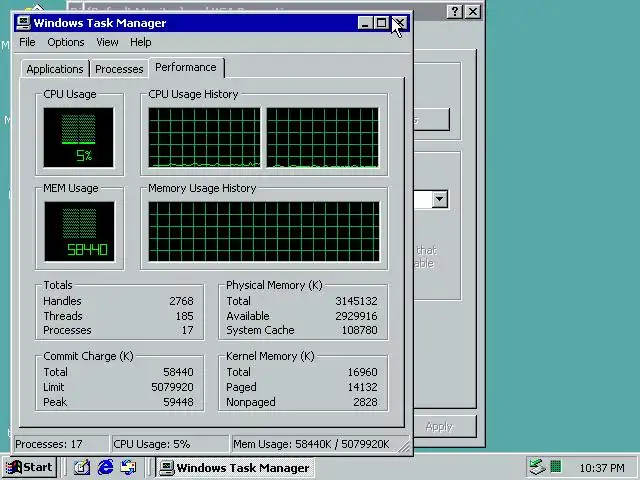This screenshot has height=480, width=640.
Task: Click the green CPU meter tray icon
Action: coord(556,466)
